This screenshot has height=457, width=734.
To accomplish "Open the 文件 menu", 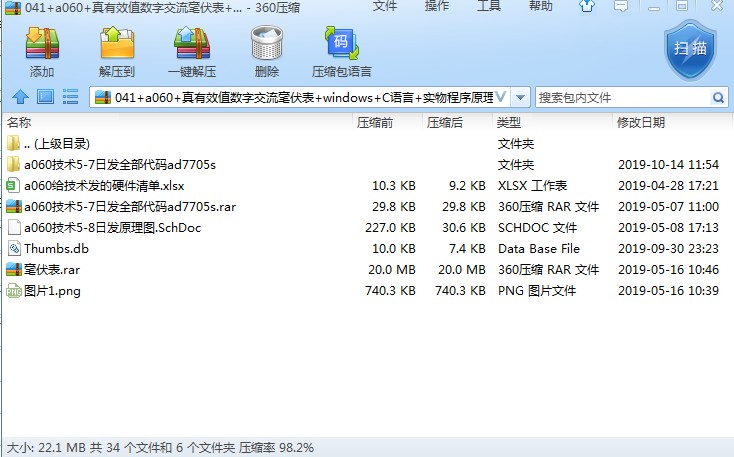I will pos(385,6).
